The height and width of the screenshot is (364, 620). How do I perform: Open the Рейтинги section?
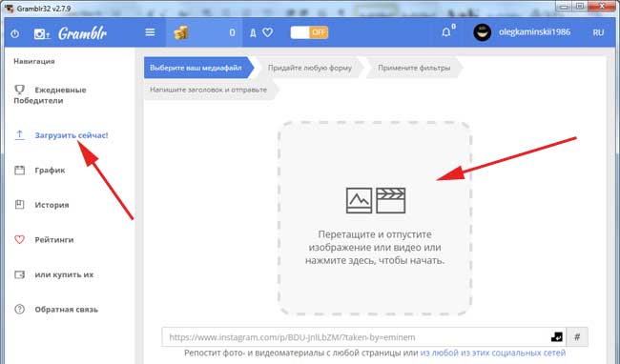(x=54, y=239)
